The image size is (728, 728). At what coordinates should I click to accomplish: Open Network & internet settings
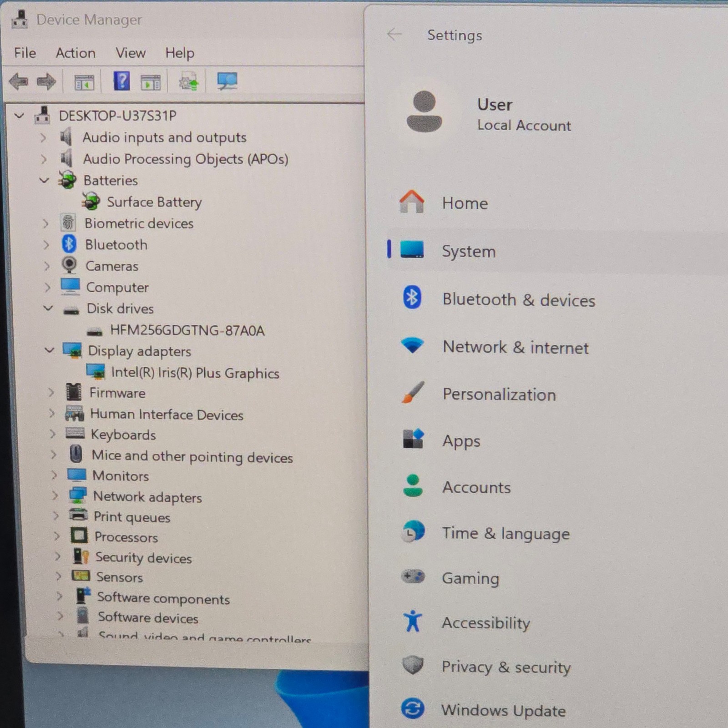pos(516,347)
